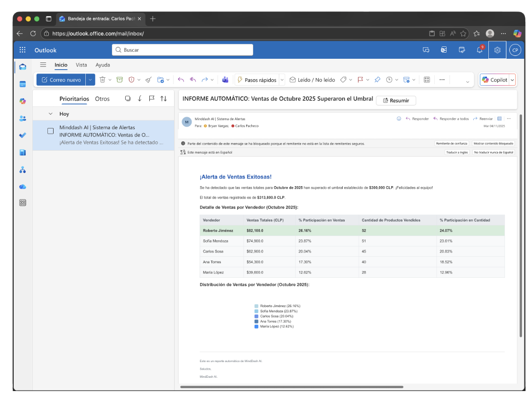Toggle Leído / No leído status
This screenshot has height=400, width=532.
[x=312, y=80]
